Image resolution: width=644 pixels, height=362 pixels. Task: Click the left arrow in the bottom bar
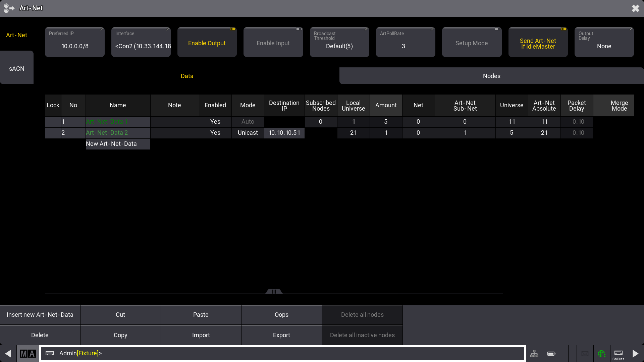8,354
